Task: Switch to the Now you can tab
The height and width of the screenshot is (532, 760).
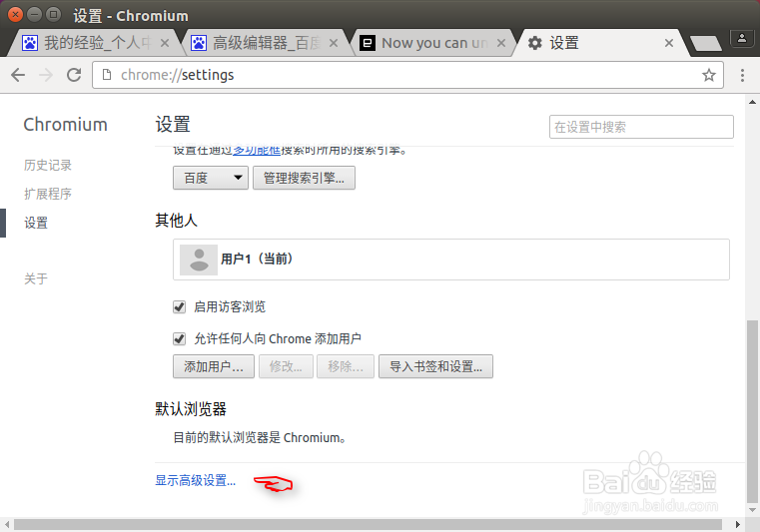Action: [x=432, y=43]
